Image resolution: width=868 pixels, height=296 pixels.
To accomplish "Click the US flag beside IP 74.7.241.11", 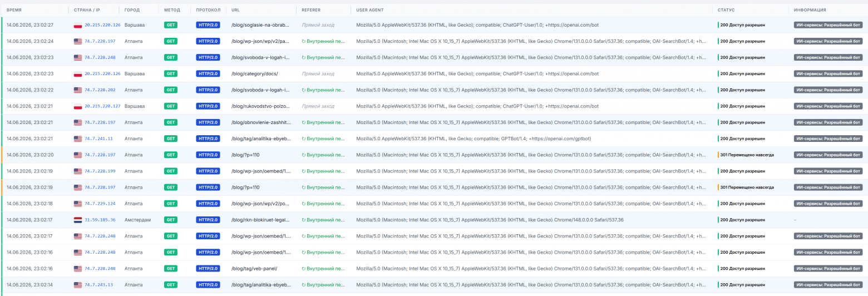I will click(x=78, y=139).
